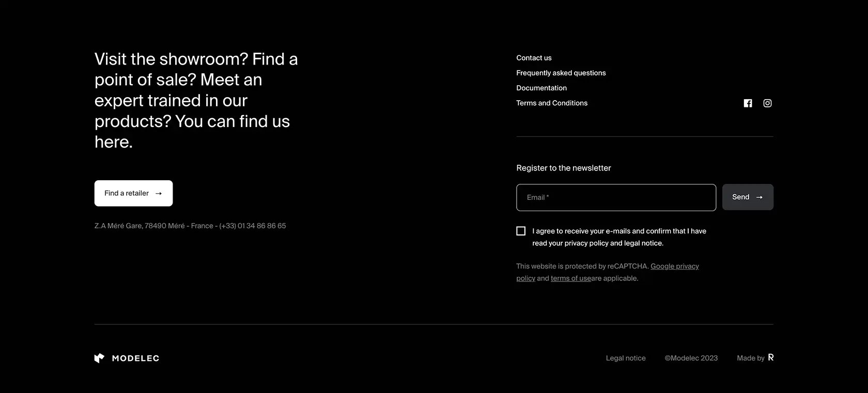Screen dimensions: 868x393
Task: Open Frequently asked questions
Action: 561,73
